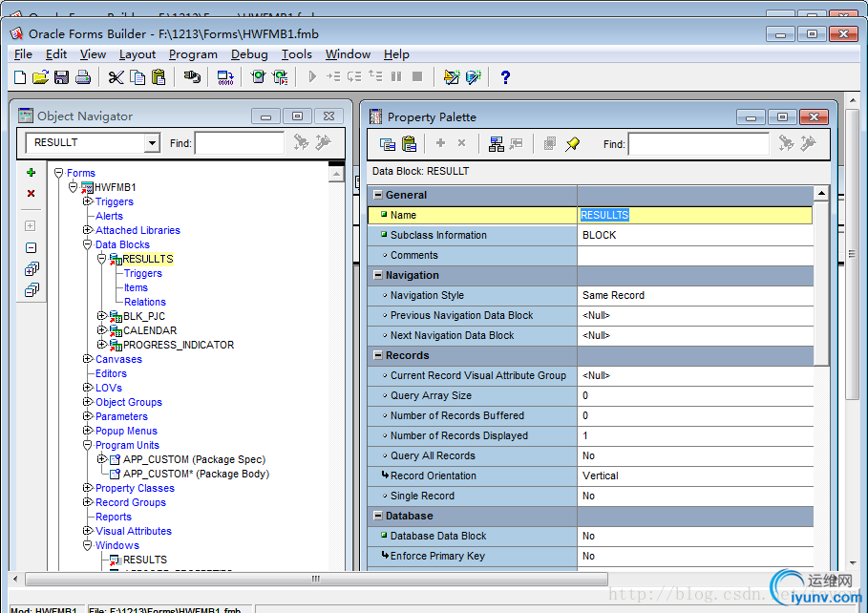Click the Collapse All icon in Navigator sidebar
Viewport: 868px width, 613px height.
click(x=31, y=290)
